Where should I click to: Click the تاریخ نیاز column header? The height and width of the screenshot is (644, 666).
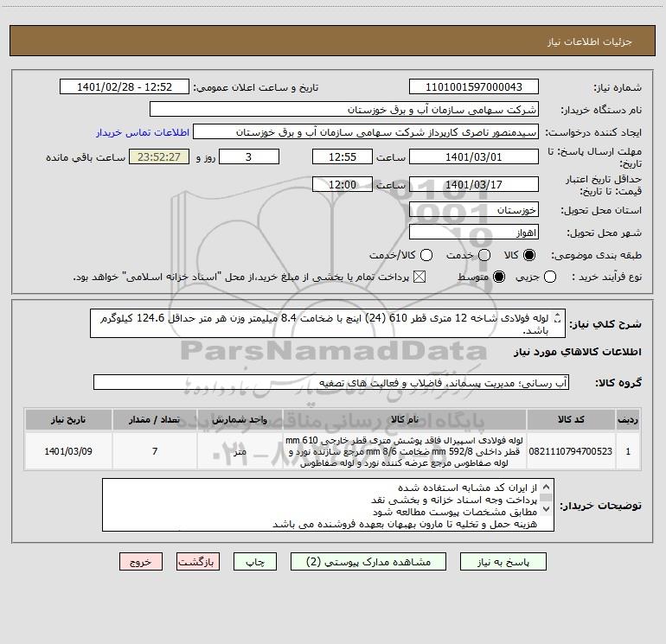pyautogui.click(x=68, y=419)
